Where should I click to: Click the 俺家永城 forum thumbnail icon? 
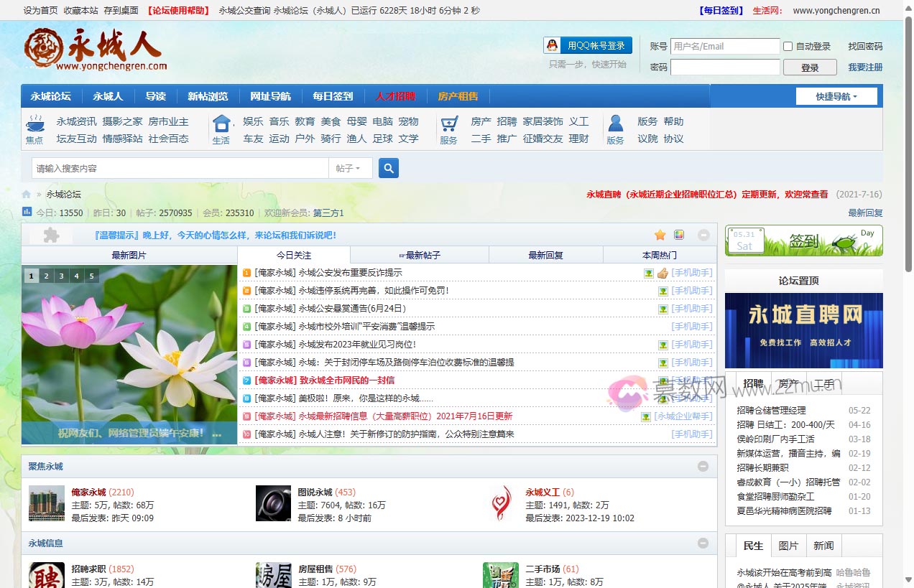(47, 503)
